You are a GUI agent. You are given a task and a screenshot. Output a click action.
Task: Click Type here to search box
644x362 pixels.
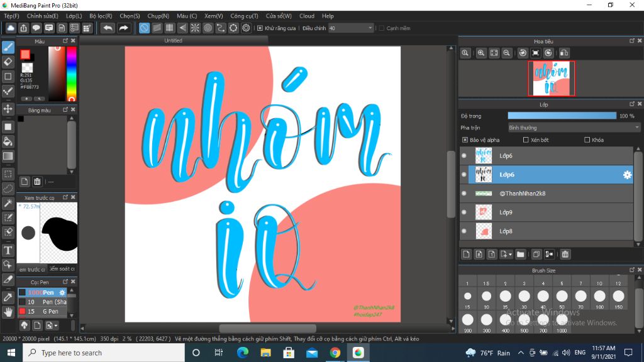coord(104,353)
